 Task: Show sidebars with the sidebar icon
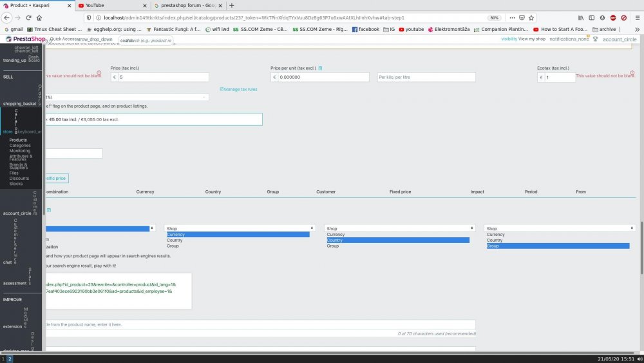coord(591,17)
